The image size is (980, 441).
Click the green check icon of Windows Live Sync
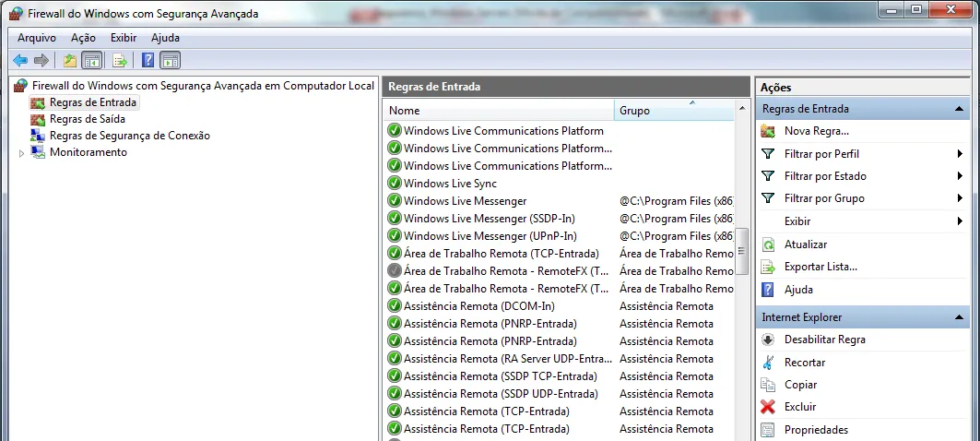click(x=395, y=184)
